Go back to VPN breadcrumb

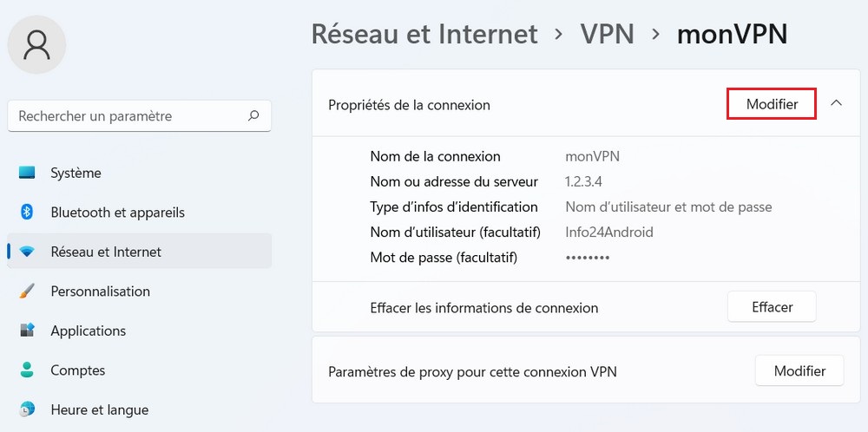tap(607, 35)
